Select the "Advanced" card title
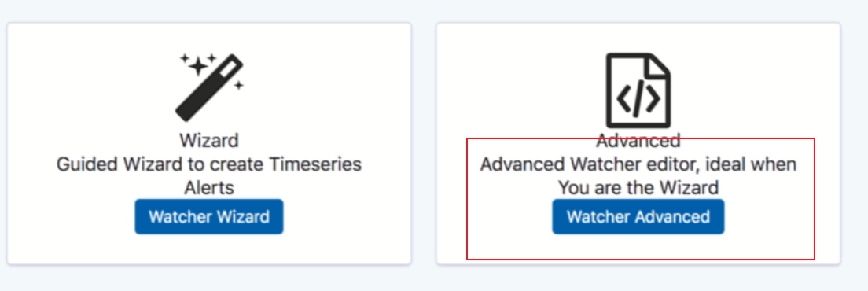Image resolution: width=868 pixels, height=291 pixels. pyautogui.click(x=638, y=141)
